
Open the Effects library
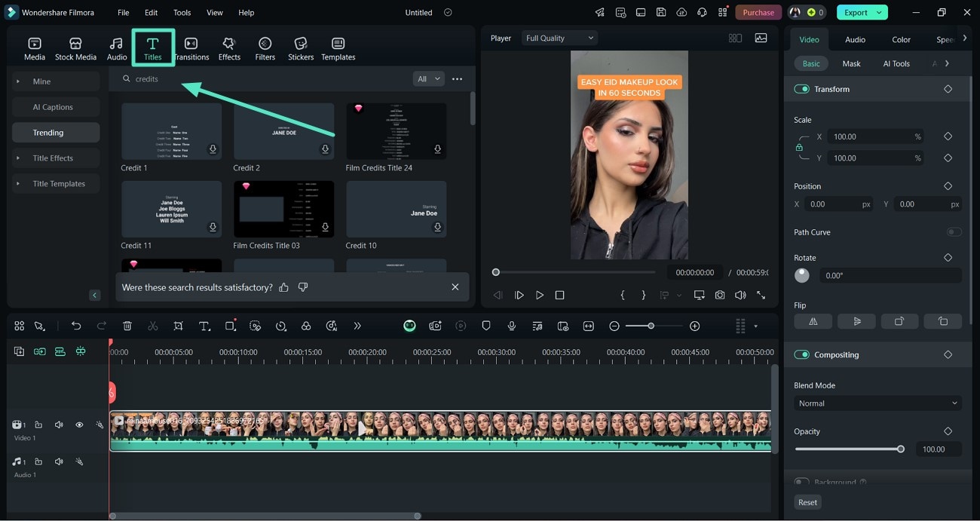(x=229, y=48)
